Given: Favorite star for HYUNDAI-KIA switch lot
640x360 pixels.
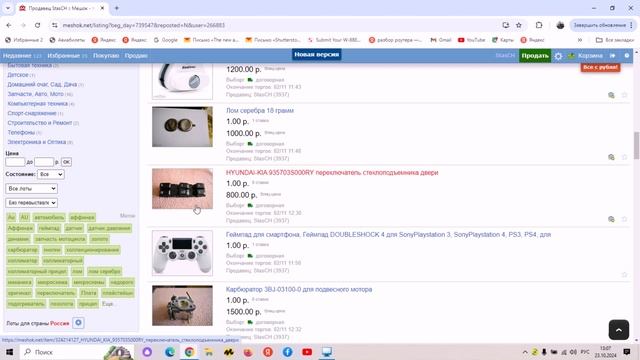Looking at the screenshot, I should tap(624, 219).
